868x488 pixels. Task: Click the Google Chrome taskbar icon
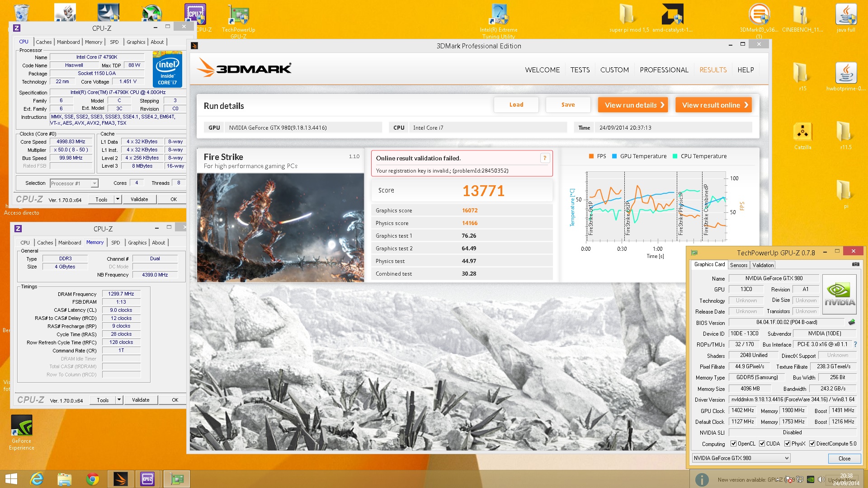pyautogui.click(x=93, y=479)
